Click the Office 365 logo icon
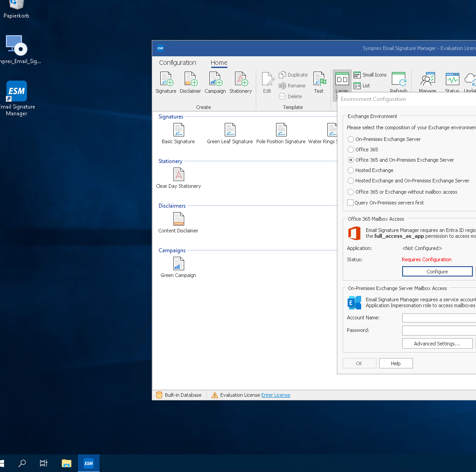This screenshot has height=472, width=476. [354, 233]
